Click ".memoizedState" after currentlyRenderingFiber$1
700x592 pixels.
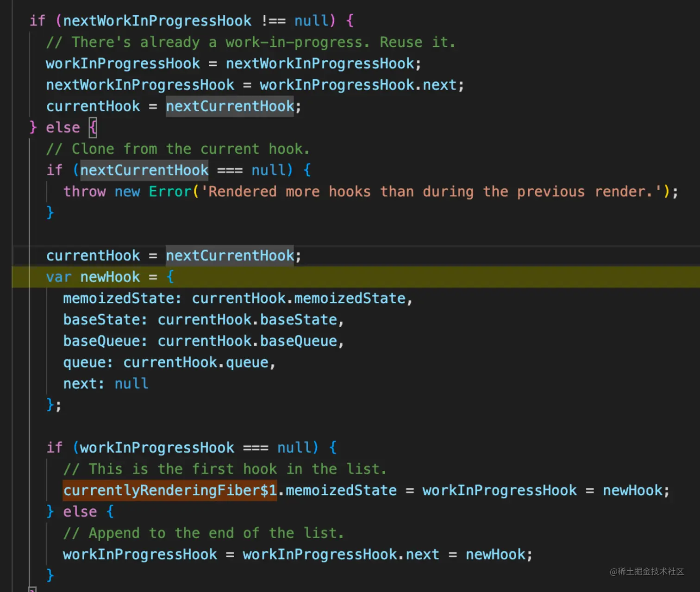(x=337, y=490)
